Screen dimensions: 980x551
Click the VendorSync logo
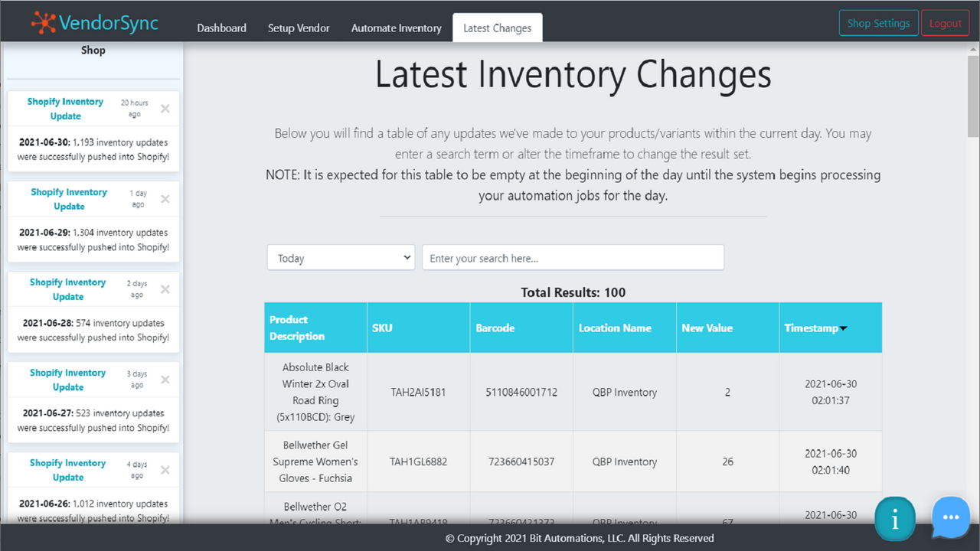click(94, 23)
